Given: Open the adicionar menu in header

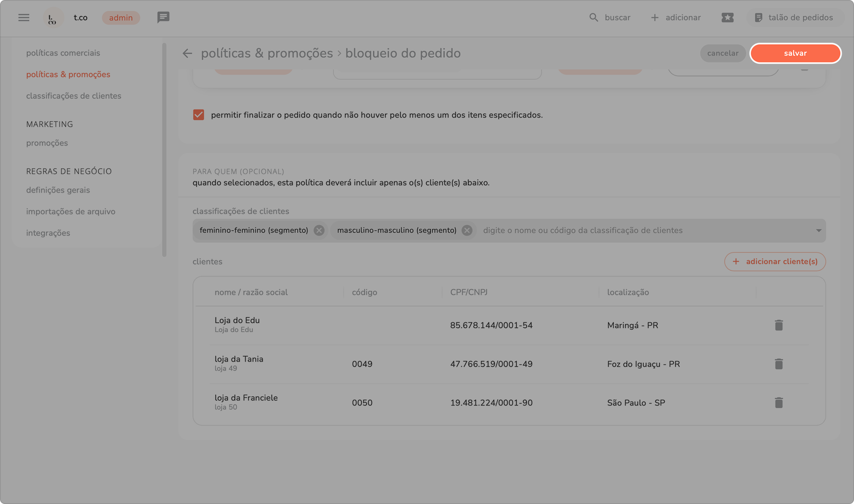Looking at the screenshot, I should [x=676, y=17].
